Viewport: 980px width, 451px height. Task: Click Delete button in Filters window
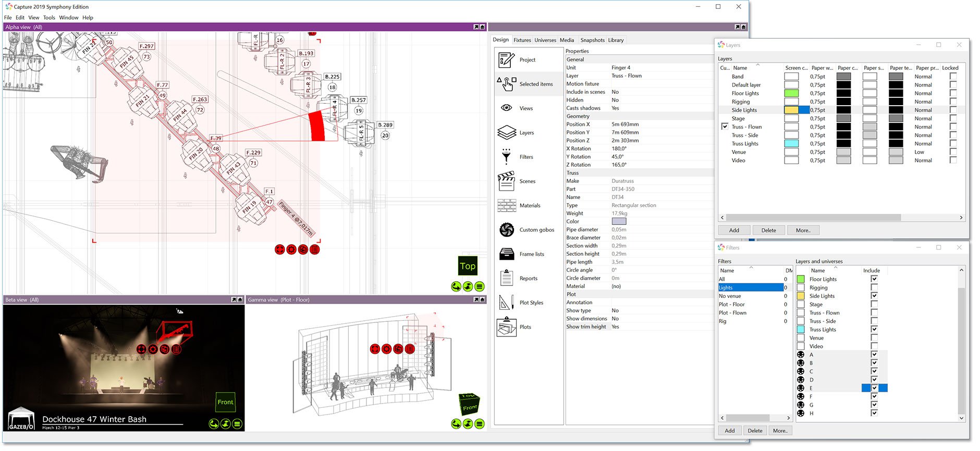[x=755, y=431]
